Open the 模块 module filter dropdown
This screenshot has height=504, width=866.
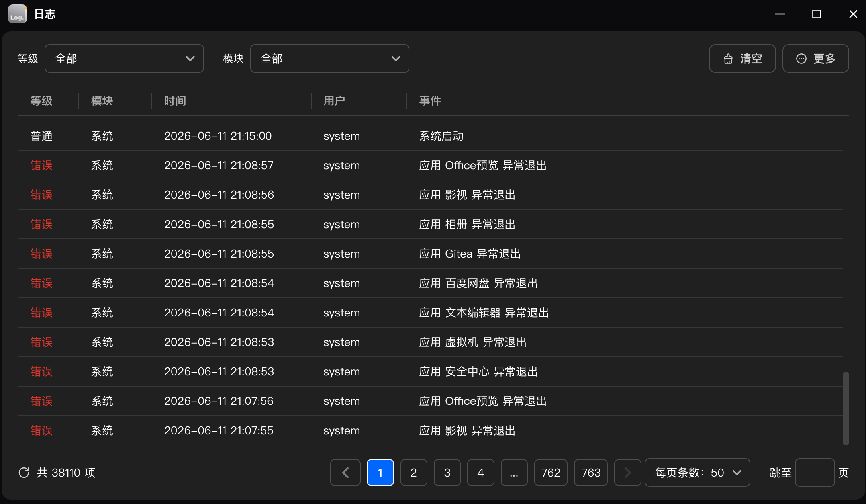tap(330, 59)
